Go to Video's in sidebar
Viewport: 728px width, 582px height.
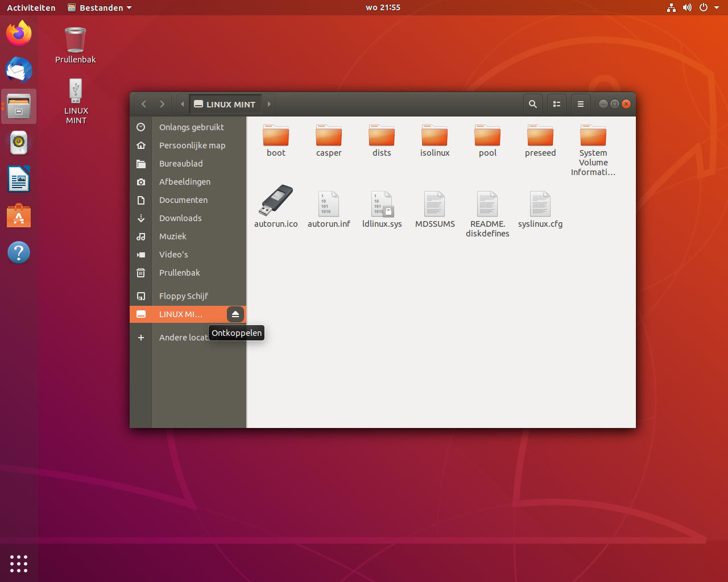[x=188, y=255]
